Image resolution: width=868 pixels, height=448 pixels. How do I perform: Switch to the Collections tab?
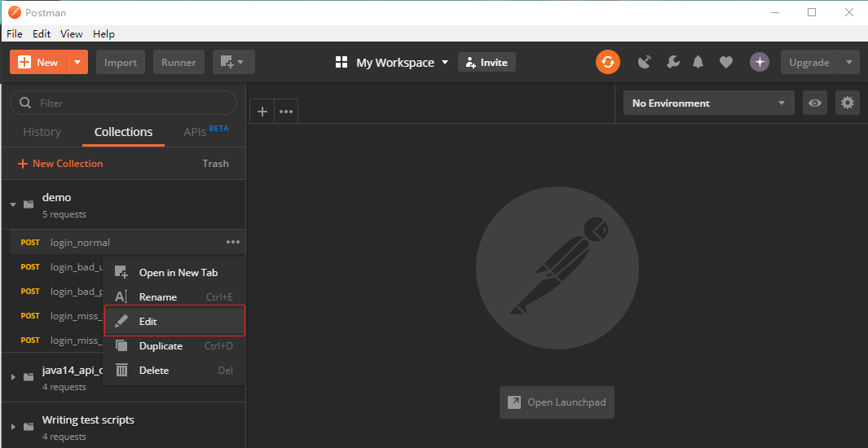[123, 132]
